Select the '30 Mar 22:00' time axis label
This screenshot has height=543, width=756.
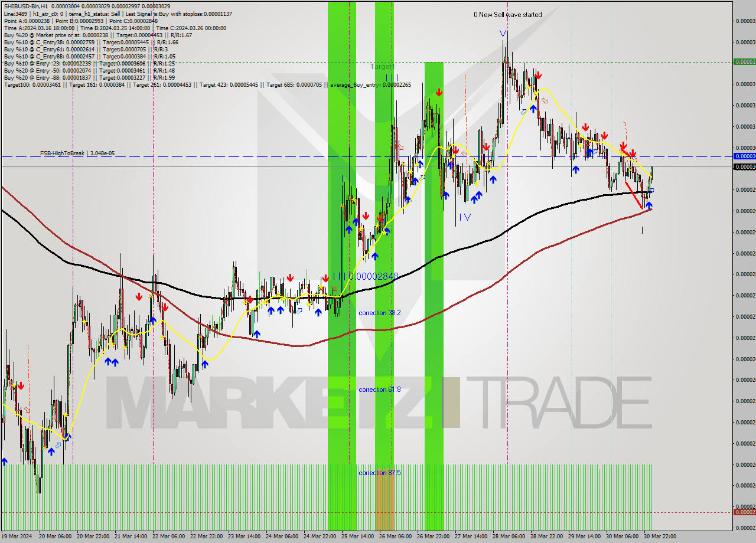click(x=659, y=537)
